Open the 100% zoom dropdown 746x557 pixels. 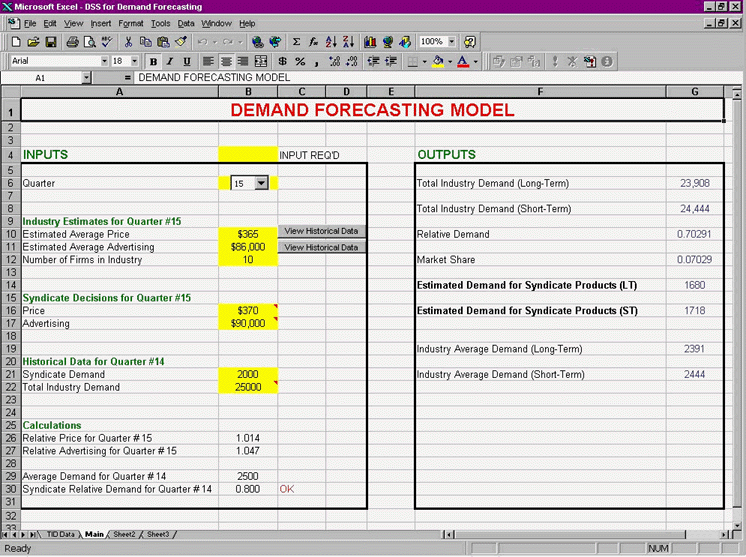tap(452, 42)
